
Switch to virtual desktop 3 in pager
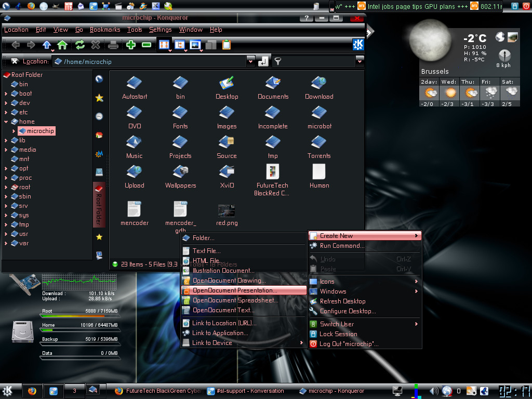(x=74, y=391)
